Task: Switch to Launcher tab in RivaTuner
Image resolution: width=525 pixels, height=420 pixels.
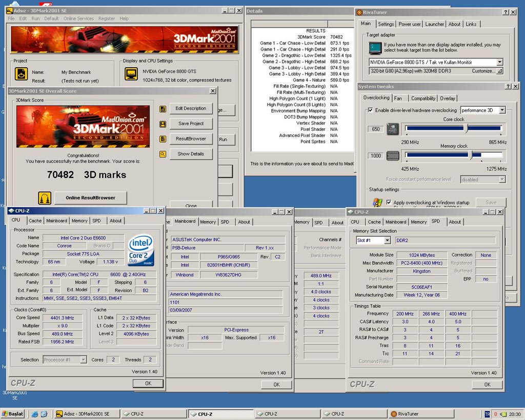Action: point(434,24)
